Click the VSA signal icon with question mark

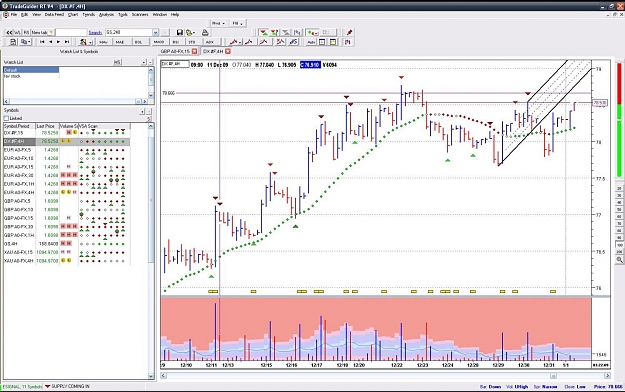pyautogui.click(x=275, y=32)
